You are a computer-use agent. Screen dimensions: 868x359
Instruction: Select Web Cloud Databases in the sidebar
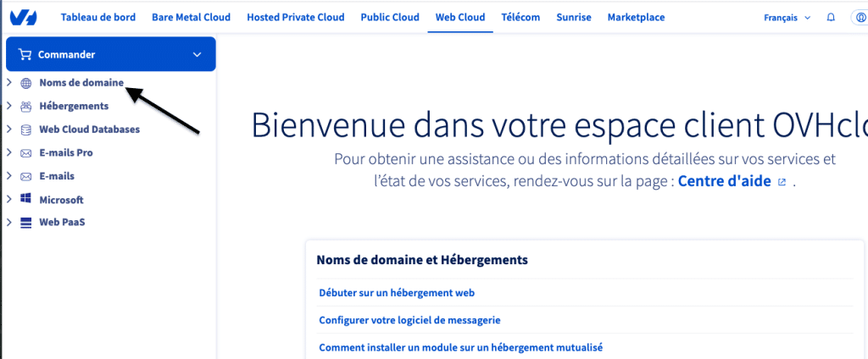point(89,130)
